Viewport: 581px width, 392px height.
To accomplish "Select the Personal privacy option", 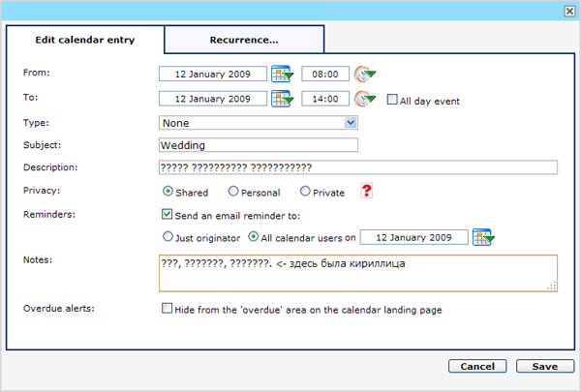I will tap(233, 192).
